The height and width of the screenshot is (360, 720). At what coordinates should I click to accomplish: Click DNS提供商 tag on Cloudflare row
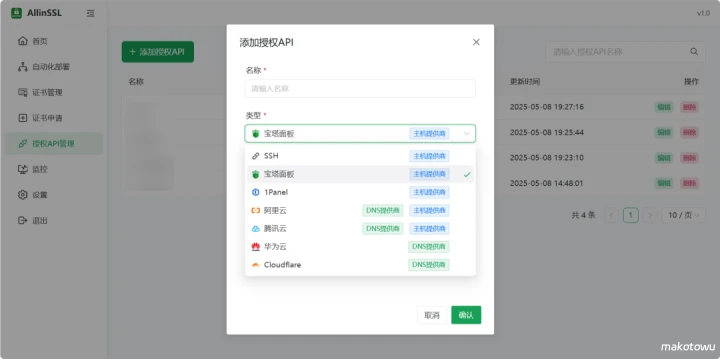tap(429, 265)
